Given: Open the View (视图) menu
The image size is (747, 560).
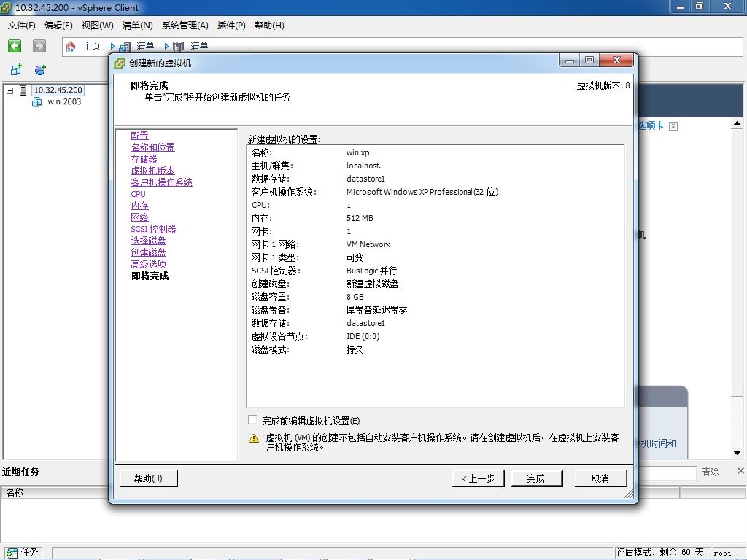Looking at the screenshot, I should click(97, 26).
